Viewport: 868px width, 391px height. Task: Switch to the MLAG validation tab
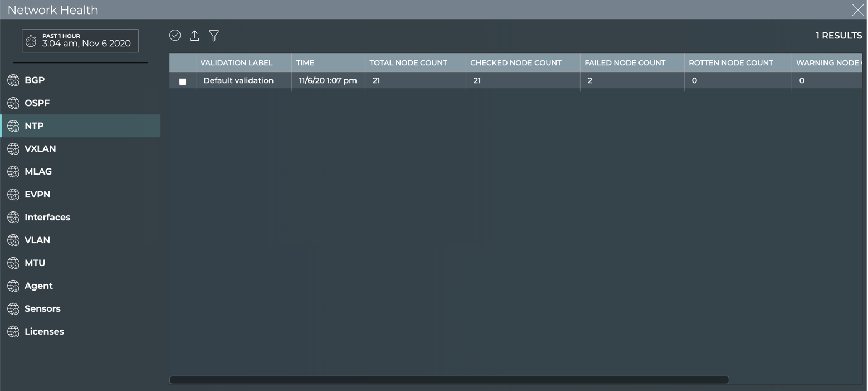[38, 172]
